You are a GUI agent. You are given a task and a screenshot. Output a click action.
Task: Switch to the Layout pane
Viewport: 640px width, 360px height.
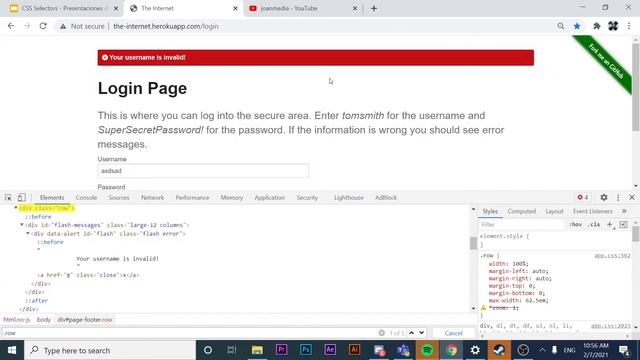pyautogui.click(x=554, y=211)
